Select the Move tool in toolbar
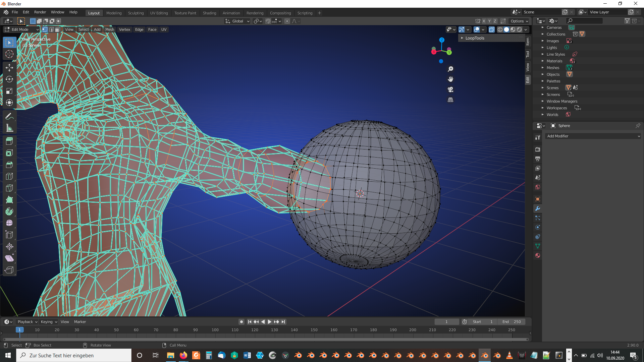This screenshot has width=644, height=362. click(x=9, y=68)
